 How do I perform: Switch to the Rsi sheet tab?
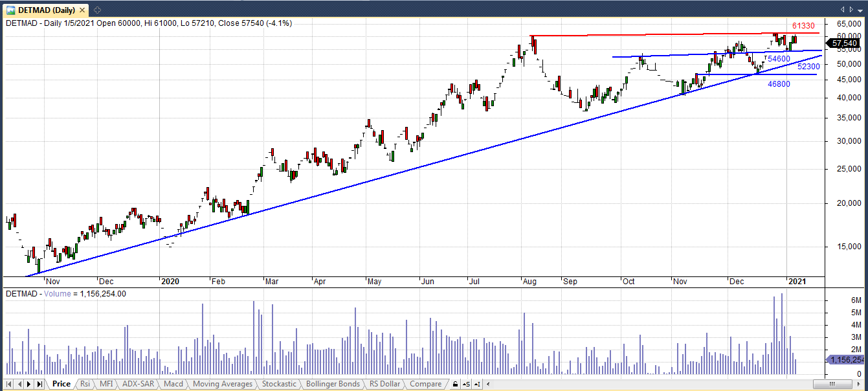[85, 384]
